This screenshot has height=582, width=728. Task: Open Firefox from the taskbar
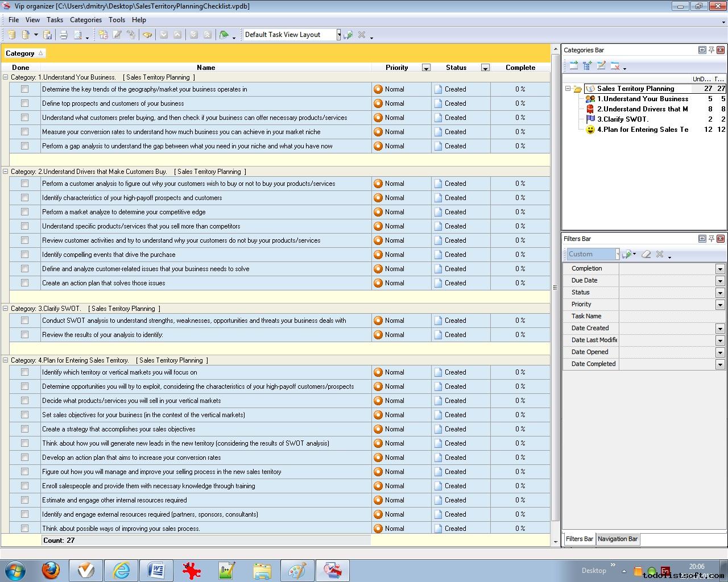pyautogui.click(x=51, y=570)
